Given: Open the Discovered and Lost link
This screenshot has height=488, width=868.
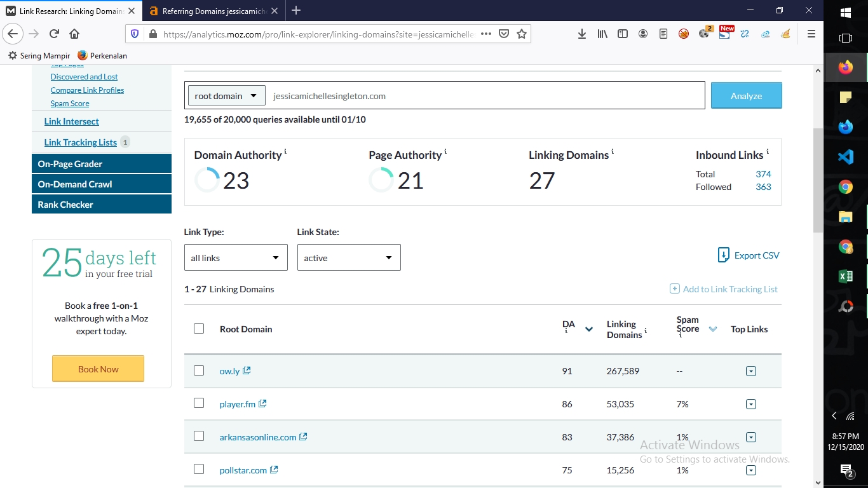Looking at the screenshot, I should [x=85, y=77].
